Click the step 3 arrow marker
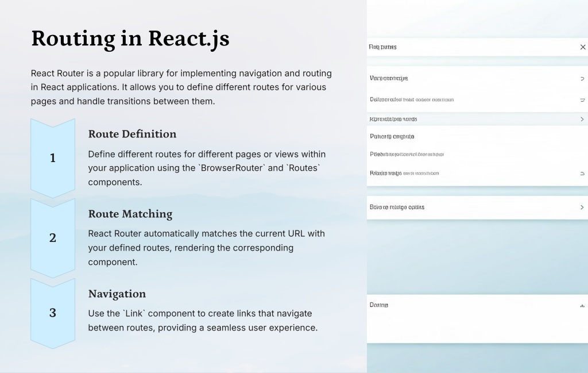This screenshot has width=588, height=373. pos(53,313)
